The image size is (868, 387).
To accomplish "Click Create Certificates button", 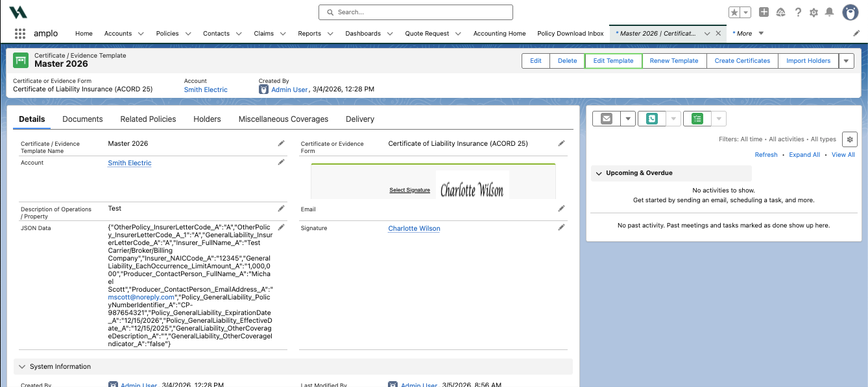I will 742,61.
